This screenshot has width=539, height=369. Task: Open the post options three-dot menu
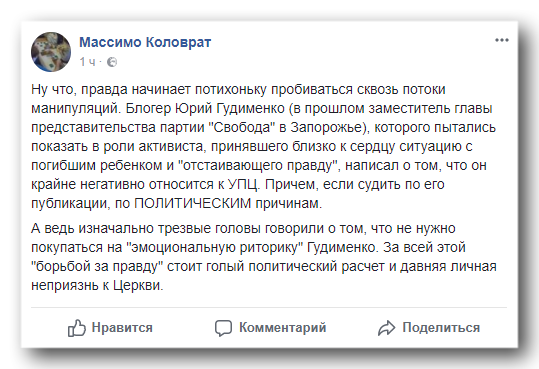tap(502, 40)
